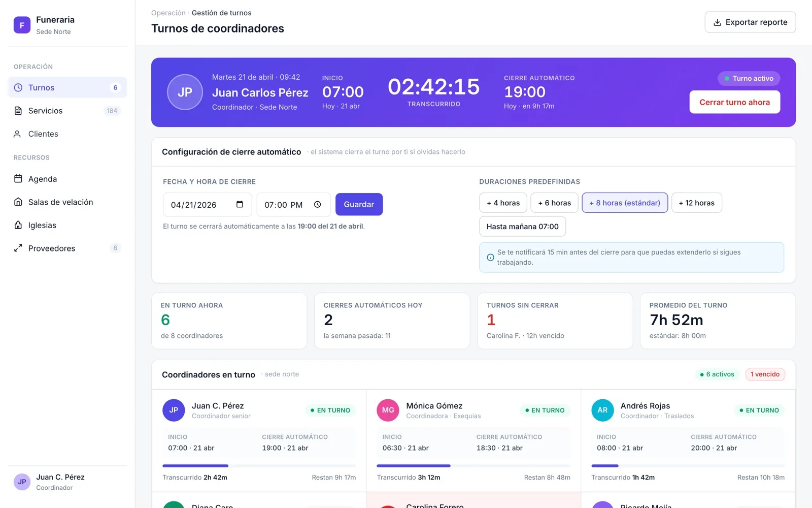
Task: Go to Iglesias in the sidebar
Action: pyautogui.click(x=67, y=225)
